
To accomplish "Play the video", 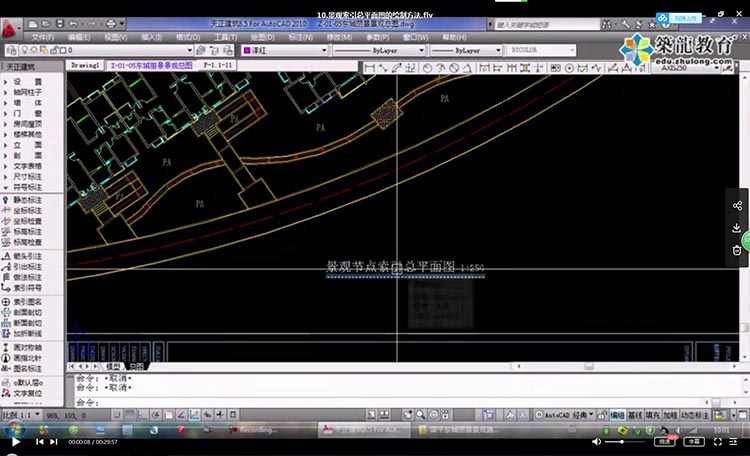I will coord(15,442).
